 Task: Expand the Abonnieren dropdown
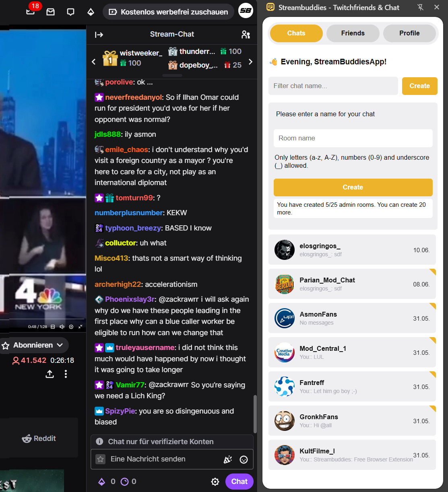(60, 345)
